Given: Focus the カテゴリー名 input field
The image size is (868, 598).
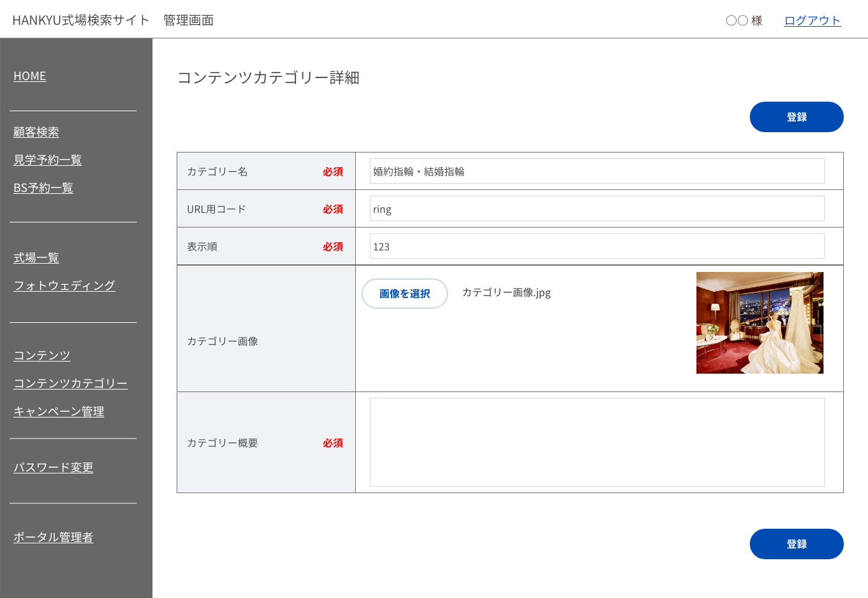Looking at the screenshot, I should [x=597, y=172].
